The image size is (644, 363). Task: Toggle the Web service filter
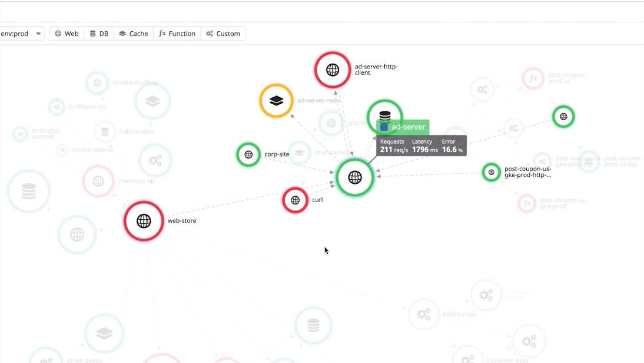(67, 34)
